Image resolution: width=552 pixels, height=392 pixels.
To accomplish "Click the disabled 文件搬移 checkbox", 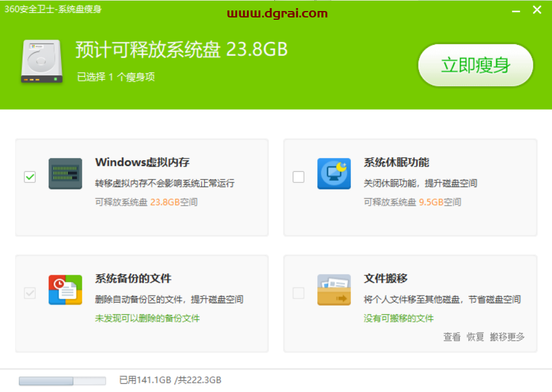I will [x=299, y=293].
